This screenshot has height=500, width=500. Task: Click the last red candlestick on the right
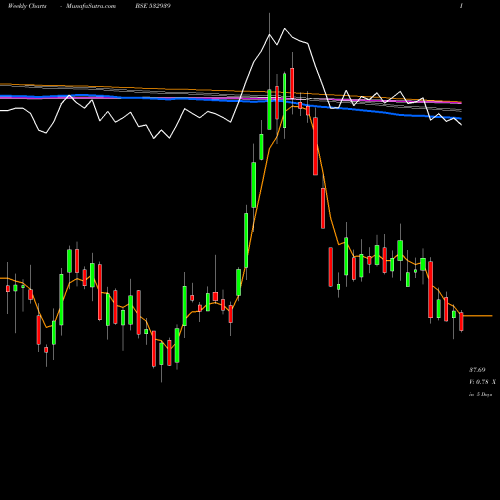pyautogui.click(x=461, y=322)
